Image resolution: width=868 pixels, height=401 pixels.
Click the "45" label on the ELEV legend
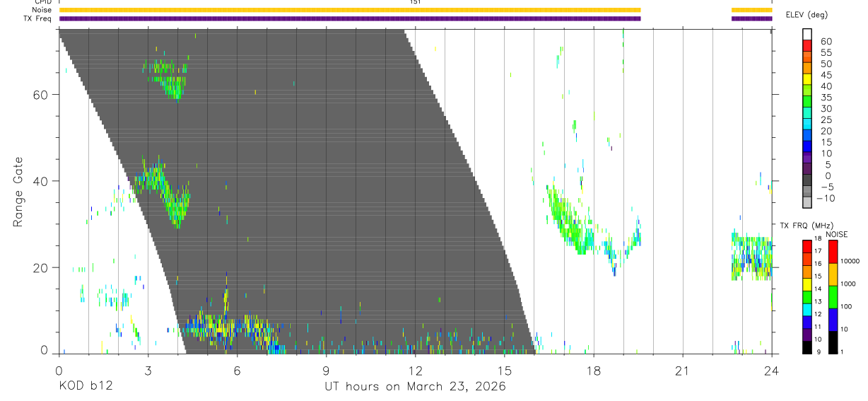coord(826,75)
